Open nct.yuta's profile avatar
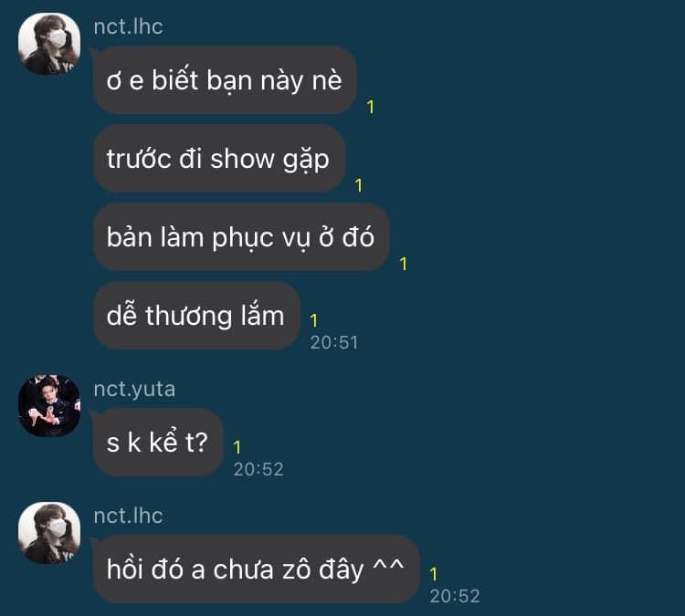This screenshot has height=616, width=685. coord(49,405)
